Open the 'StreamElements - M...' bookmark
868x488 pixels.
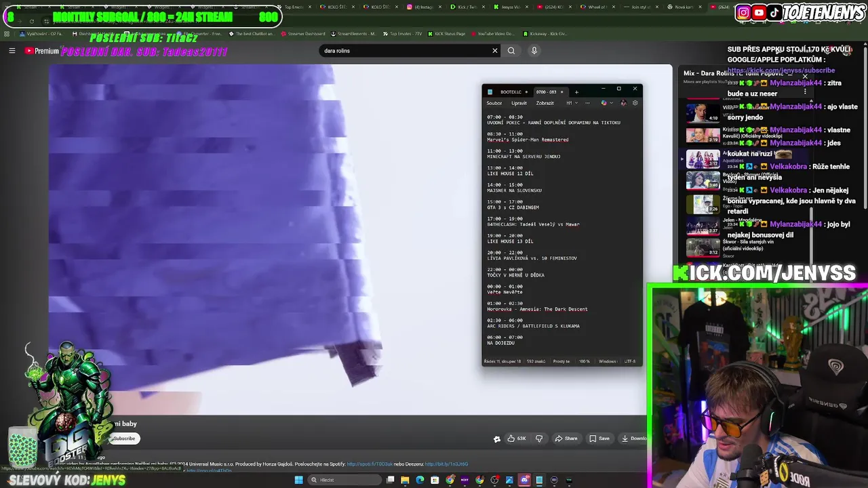[x=353, y=33]
